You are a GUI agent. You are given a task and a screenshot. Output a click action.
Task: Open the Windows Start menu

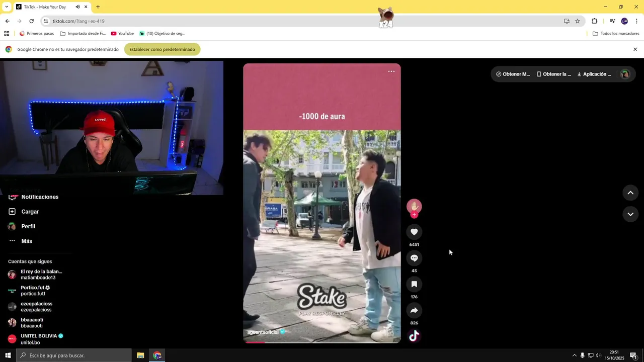coord(8,355)
